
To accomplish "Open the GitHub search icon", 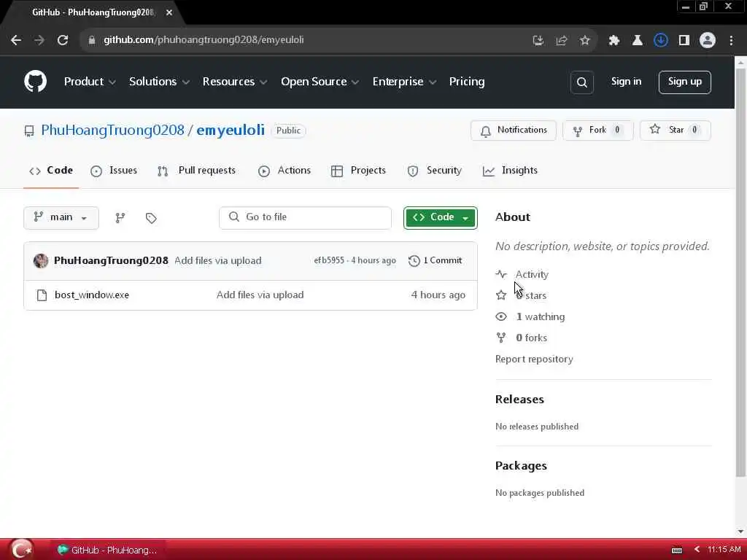I will (x=581, y=82).
